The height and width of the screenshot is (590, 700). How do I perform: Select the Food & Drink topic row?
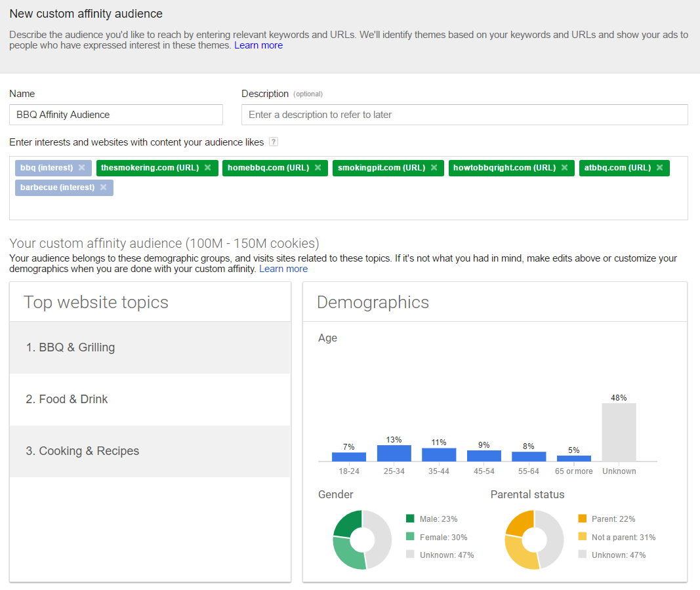[x=150, y=399]
